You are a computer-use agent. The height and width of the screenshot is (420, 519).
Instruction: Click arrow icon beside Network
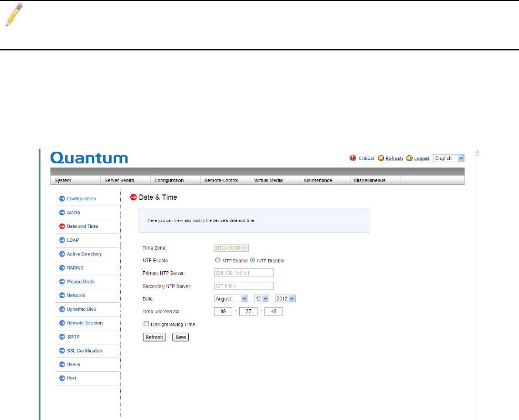pyautogui.click(x=62, y=295)
